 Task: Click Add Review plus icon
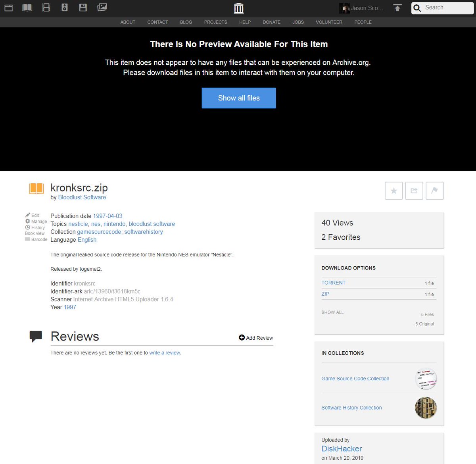tap(242, 337)
